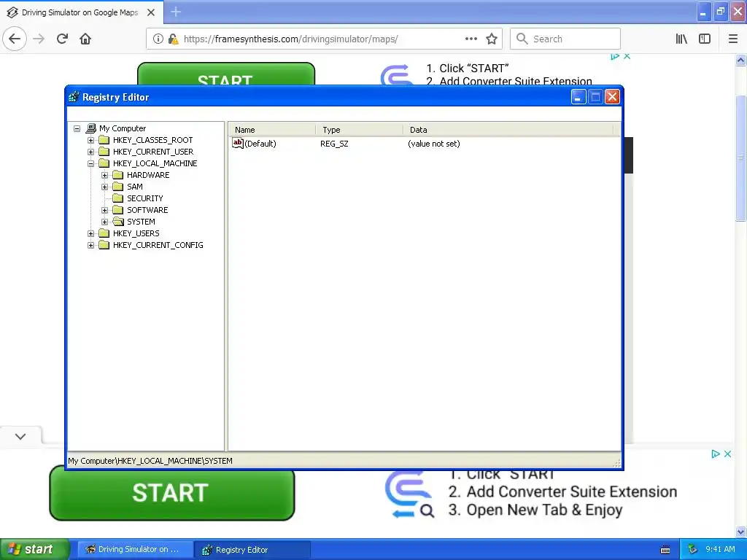Close the top ad with the X icon
The height and width of the screenshot is (560, 747).
(x=627, y=56)
